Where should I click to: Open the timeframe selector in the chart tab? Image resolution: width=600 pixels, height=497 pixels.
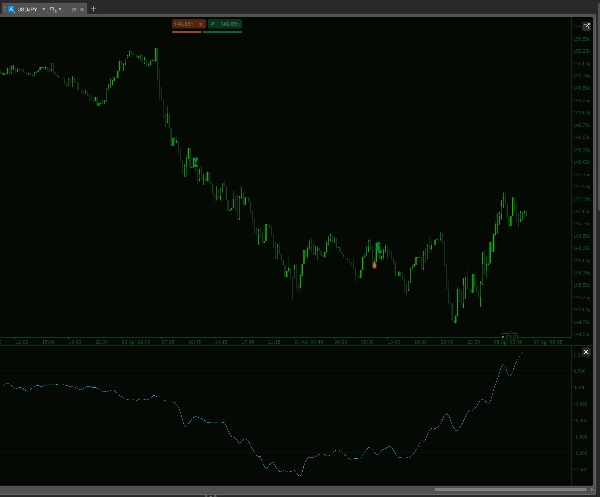[55, 9]
